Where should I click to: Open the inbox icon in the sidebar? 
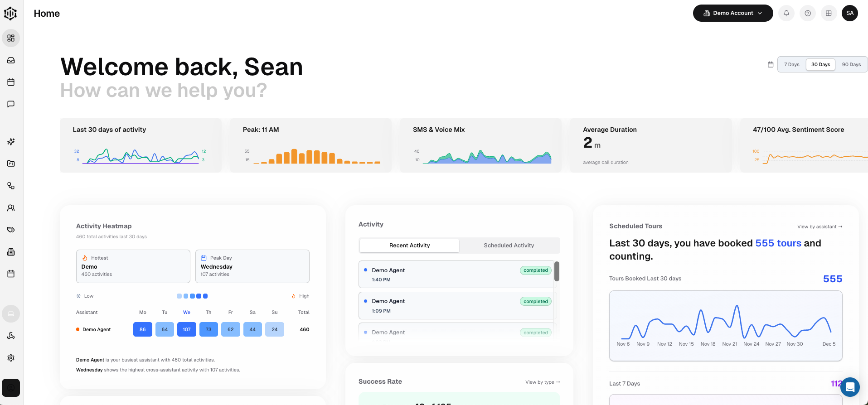point(11,60)
